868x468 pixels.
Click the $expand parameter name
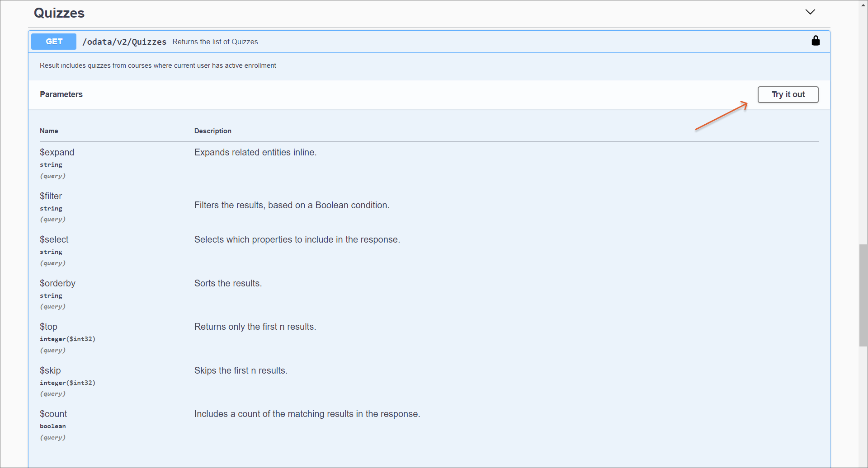click(x=57, y=153)
